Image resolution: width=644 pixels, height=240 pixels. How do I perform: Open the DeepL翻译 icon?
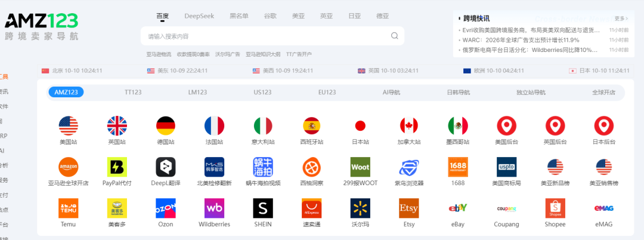(x=166, y=167)
